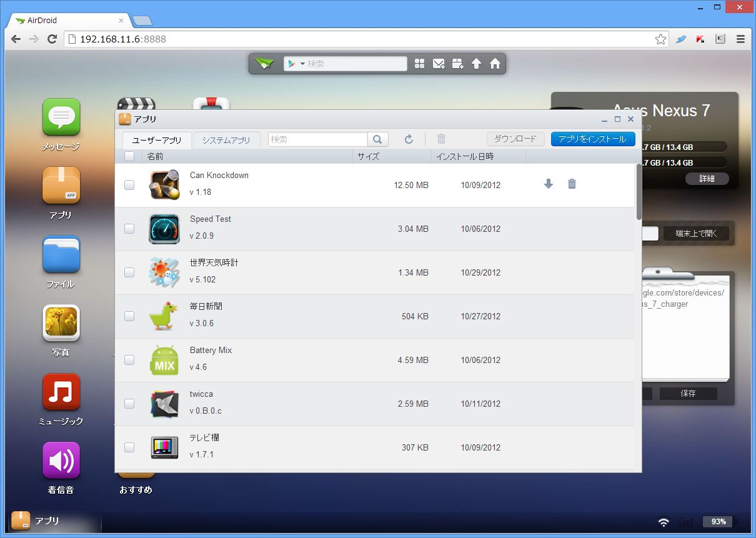Click the twicca app icon
Screen dimensions: 756x538
pos(164,404)
